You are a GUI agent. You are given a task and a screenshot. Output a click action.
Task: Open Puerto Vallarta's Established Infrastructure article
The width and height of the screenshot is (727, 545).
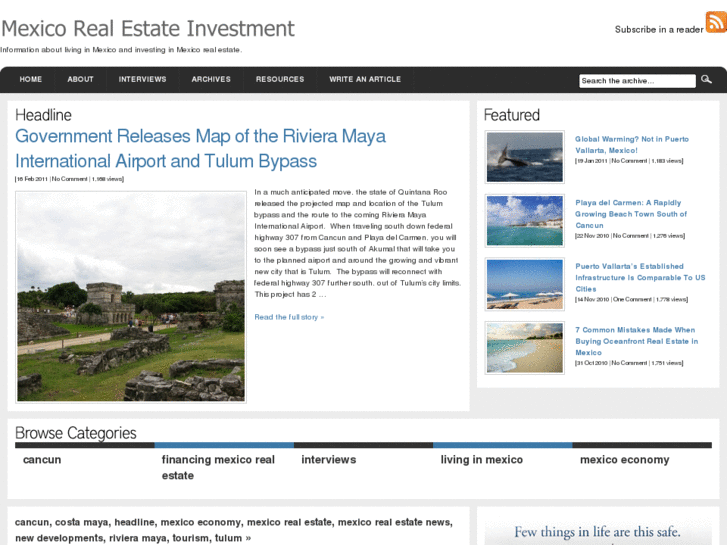pyautogui.click(x=640, y=277)
